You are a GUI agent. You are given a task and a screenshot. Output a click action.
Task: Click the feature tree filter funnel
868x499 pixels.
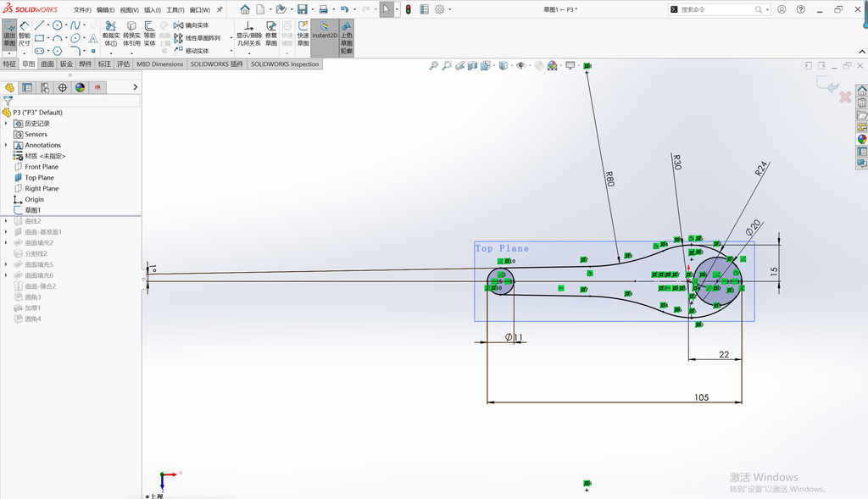8,101
